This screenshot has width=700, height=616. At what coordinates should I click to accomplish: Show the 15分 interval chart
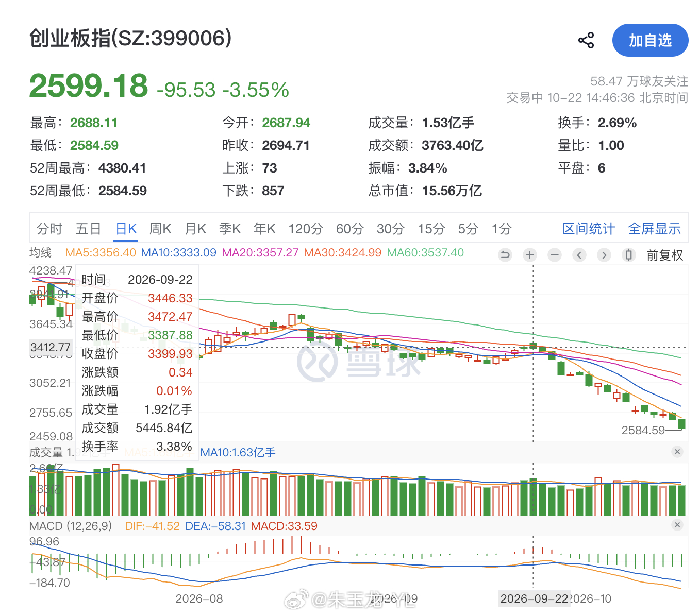click(x=431, y=229)
